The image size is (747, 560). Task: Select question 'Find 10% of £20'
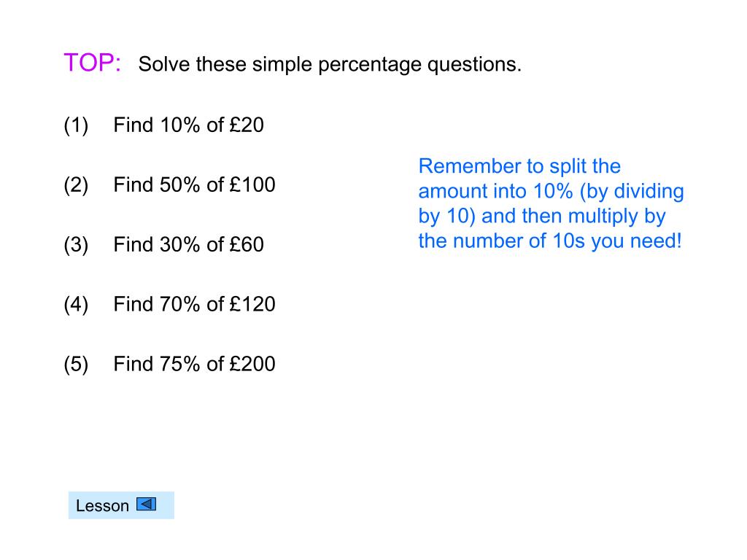(188, 125)
